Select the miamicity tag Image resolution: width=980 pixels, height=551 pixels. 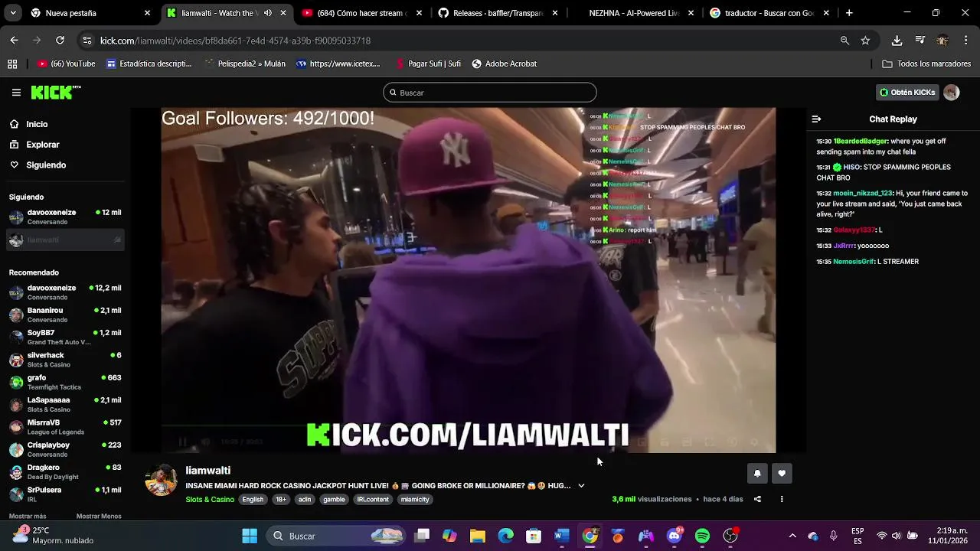(x=415, y=500)
